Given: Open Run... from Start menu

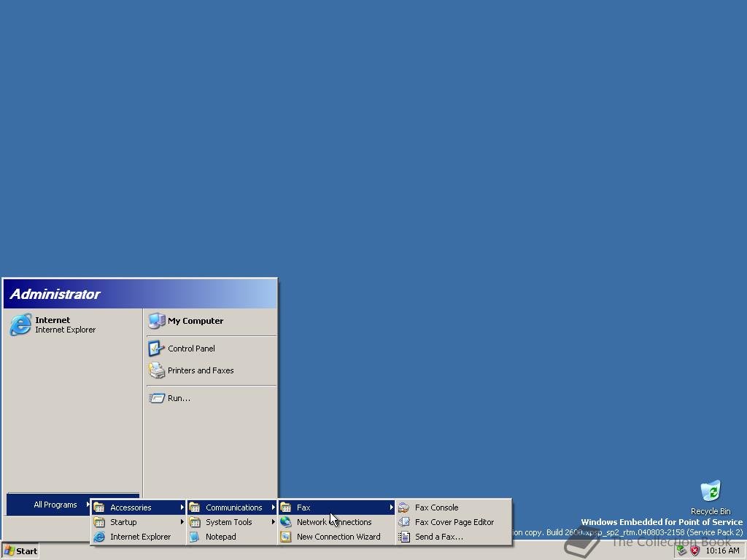Looking at the screenshot, I should (212, 398).
